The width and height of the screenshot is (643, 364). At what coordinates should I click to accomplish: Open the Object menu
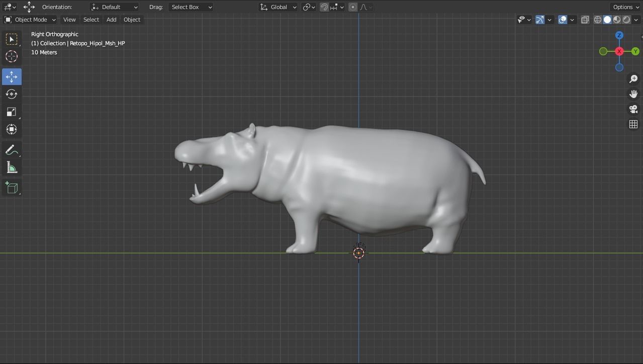(x=132, y=20)
